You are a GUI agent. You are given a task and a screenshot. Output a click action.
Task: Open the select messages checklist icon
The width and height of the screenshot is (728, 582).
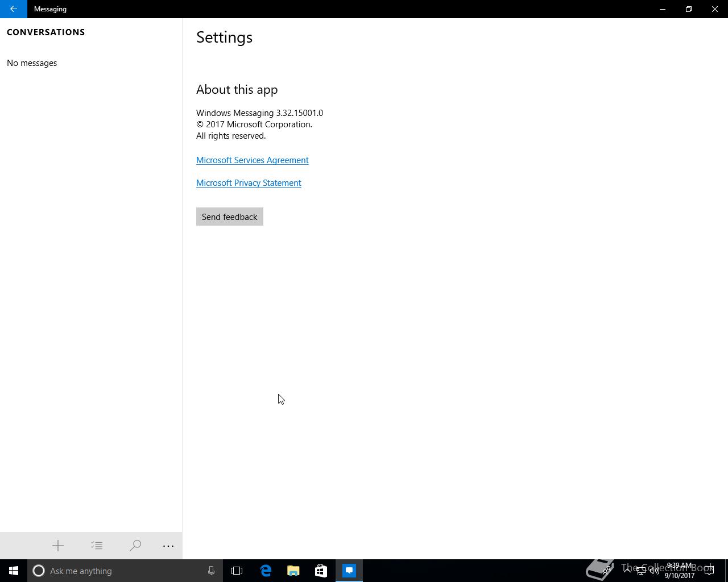pyautogui.click(x=97, y=546)
